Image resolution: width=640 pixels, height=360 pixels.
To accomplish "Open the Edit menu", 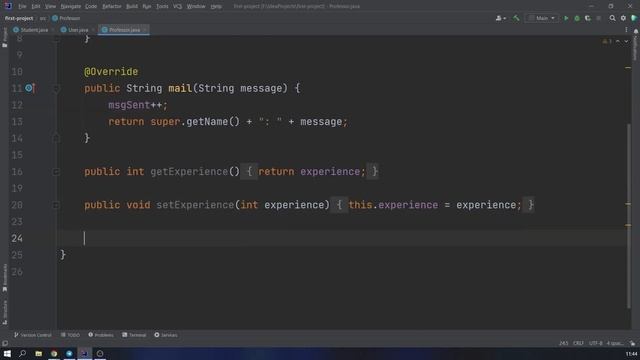I will coord(36,6).
